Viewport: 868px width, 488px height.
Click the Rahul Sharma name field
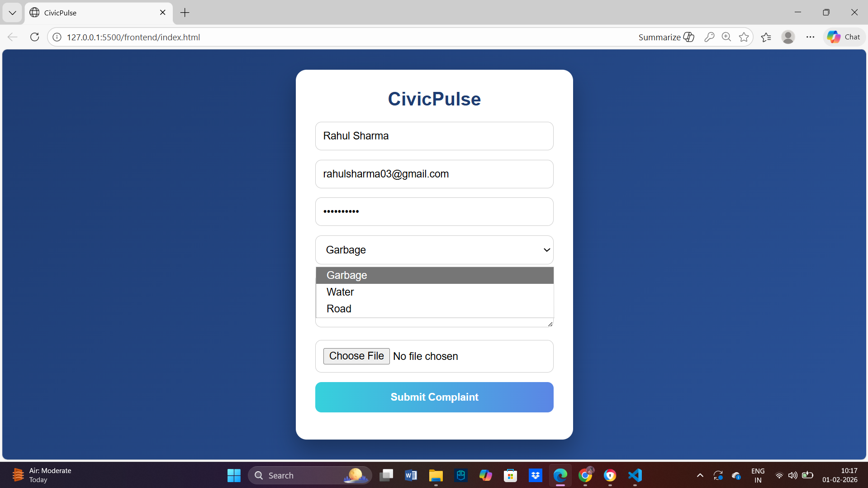tap(433, 136)
